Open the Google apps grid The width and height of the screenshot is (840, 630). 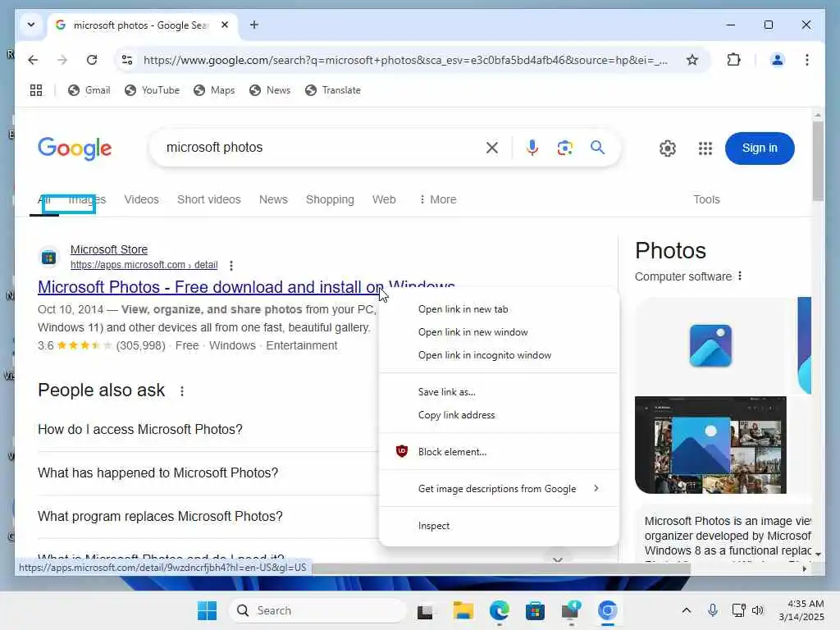tap(705, 148)
